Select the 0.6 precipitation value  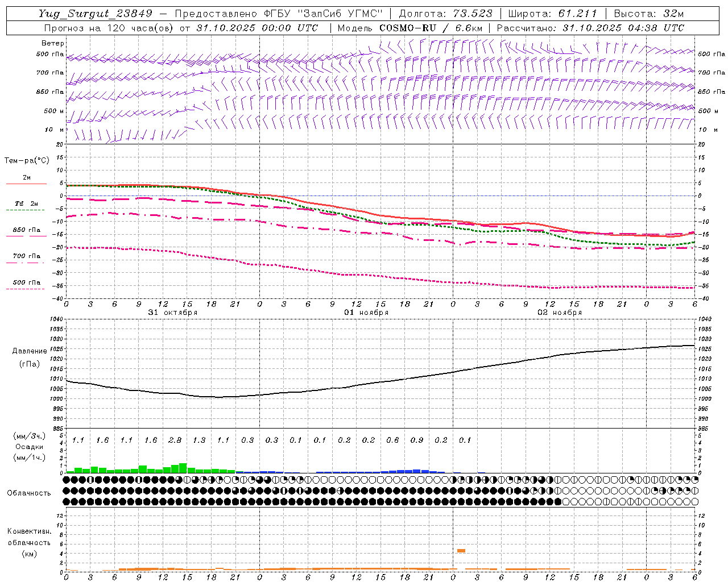click(x=392, y=440)
